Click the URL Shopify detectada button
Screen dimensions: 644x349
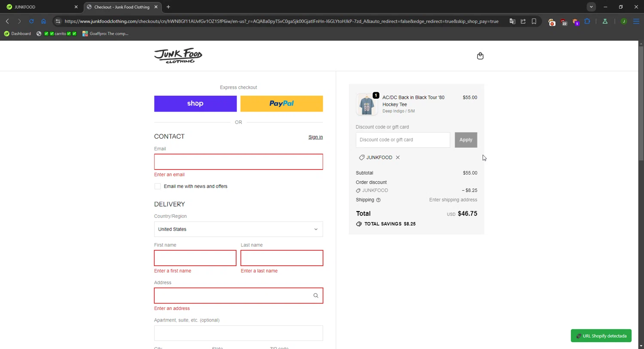click(601, 336)
